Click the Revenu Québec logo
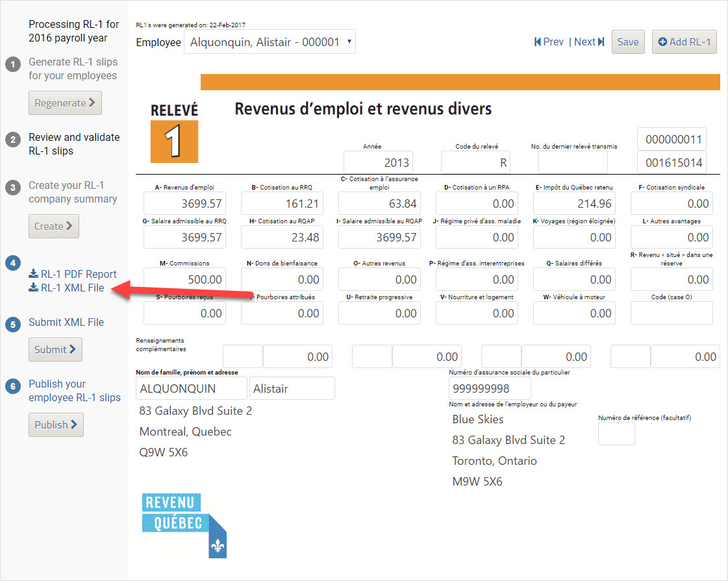 pyautogui.click(x=184, y=525)
